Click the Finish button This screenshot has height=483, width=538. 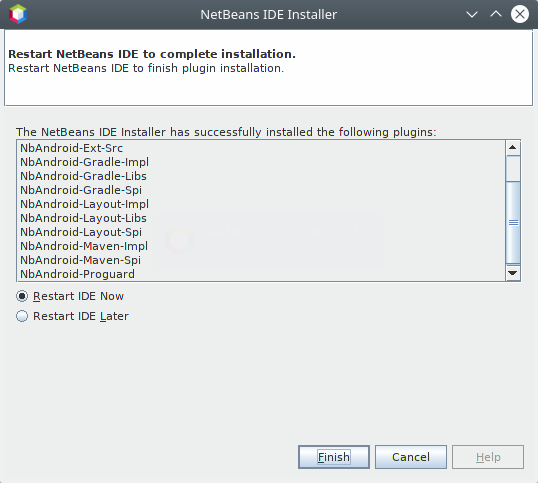click(334, 457)
